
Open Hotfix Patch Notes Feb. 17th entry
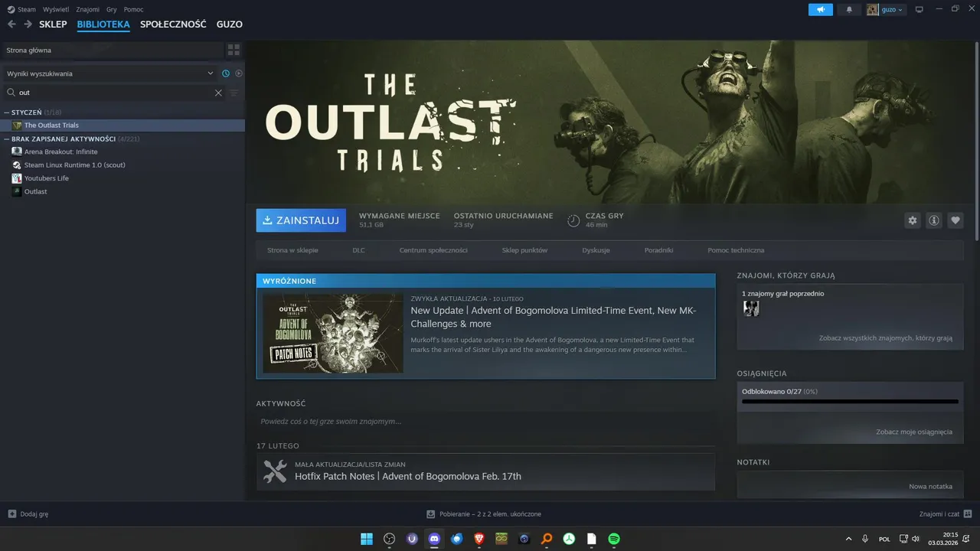tap(485, 471)
